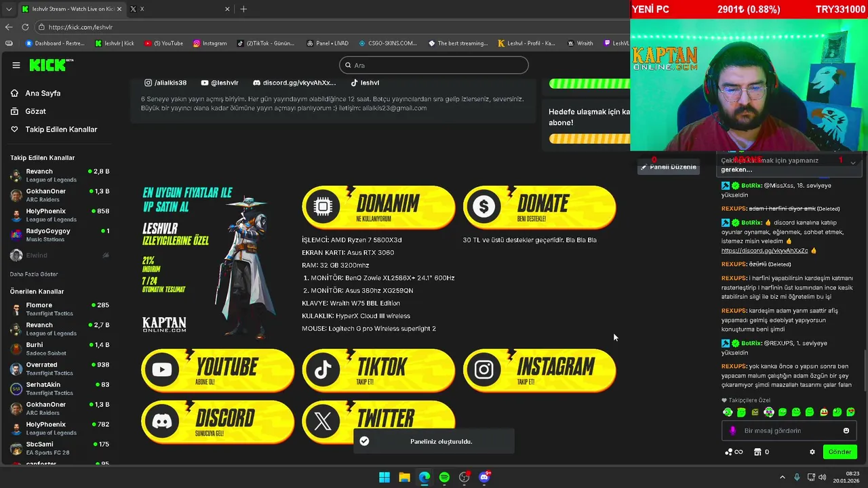
Task: Open the DISCORD panel banner
Action: tap(218, 422)
